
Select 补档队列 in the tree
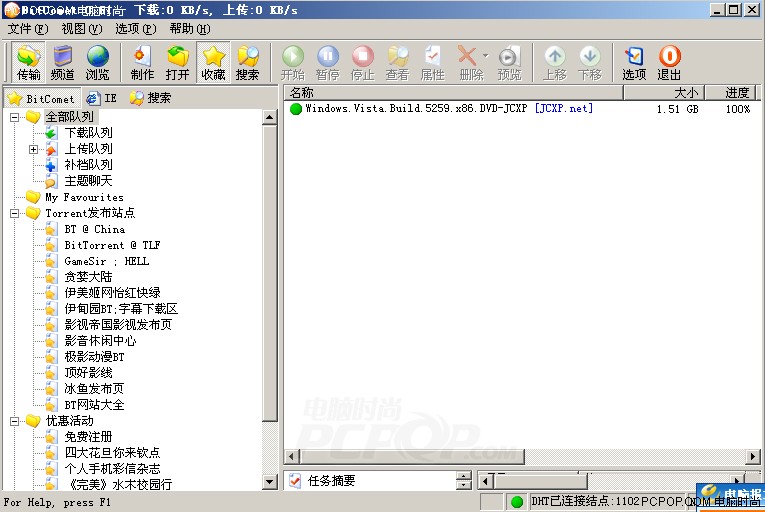(88, 165)
